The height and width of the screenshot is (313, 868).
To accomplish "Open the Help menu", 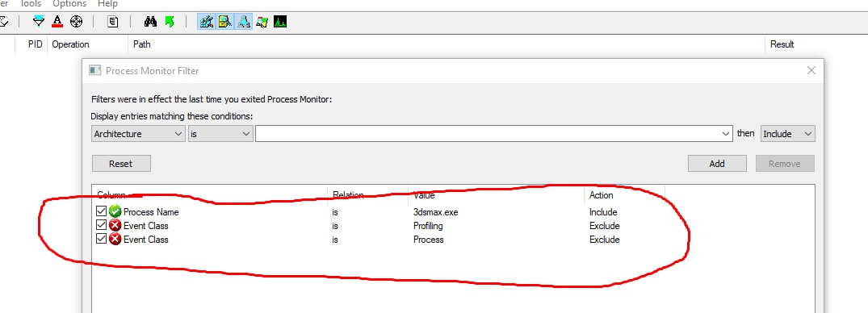I will click(x=107, y=4).
